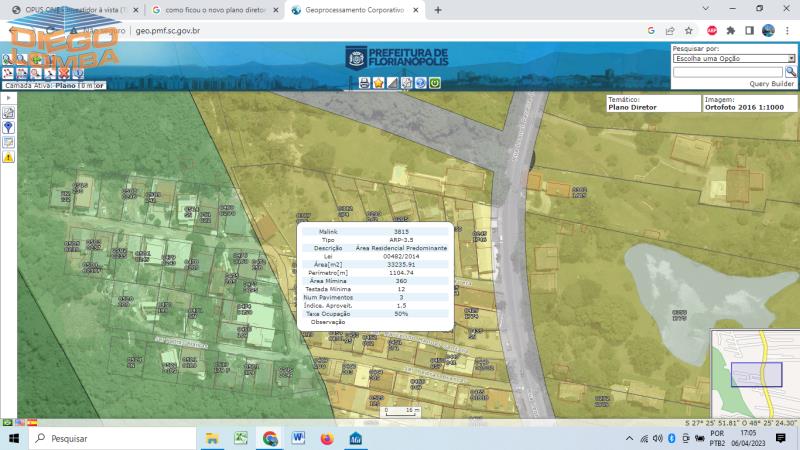Open the 'Escolha uma Opção' dropdown
Viewport: 800px width, 450px height.
coord(733,59)
